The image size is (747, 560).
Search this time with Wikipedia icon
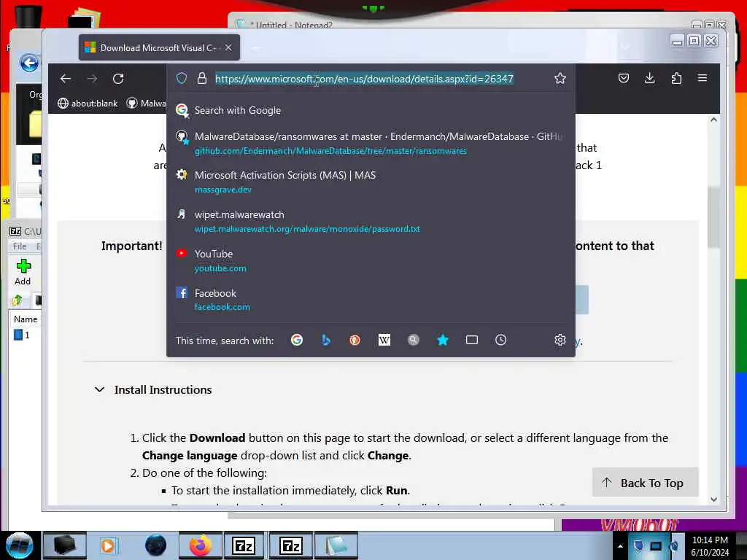(384, 340)
